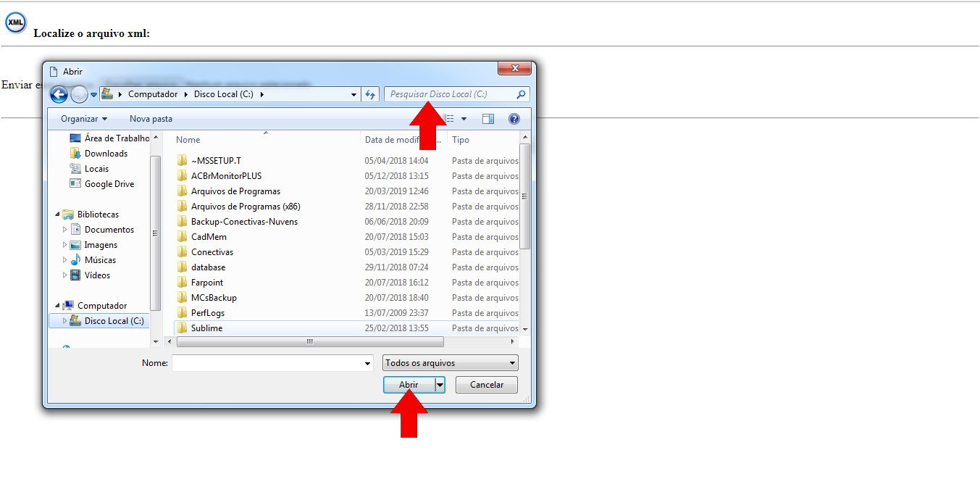Viewport: 980px width, 487px height.
Task: Expand the address bar path history dropdown
Action: (x=353, y=94)
